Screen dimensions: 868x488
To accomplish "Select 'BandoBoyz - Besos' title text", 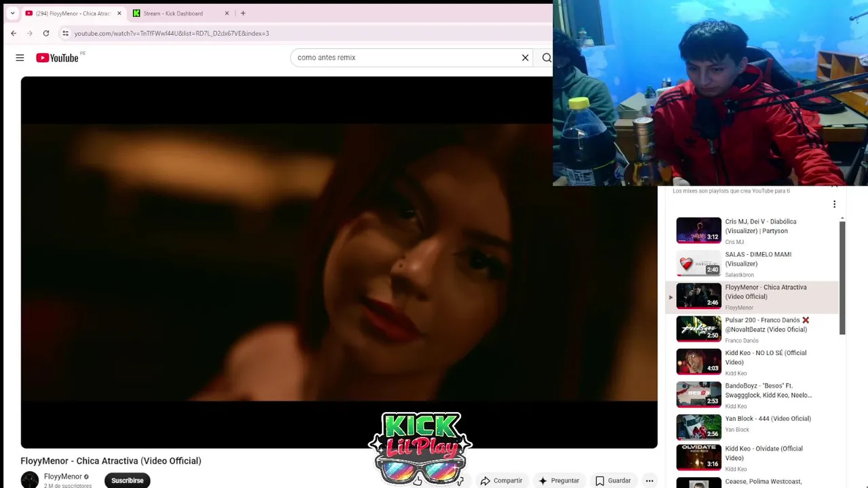I will tap(768, 390).
